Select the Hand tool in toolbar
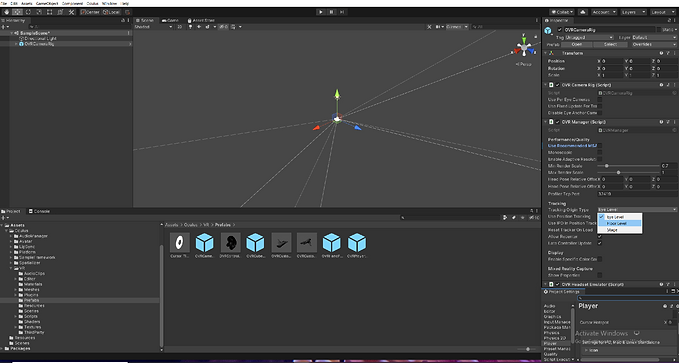The height and width of the screenshot is (363, 679). (7, 12)
